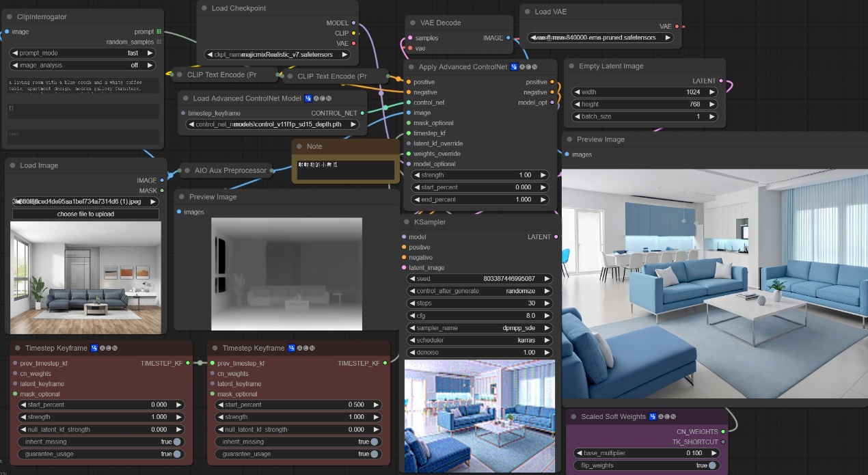Open the sampler_name dropdown showing dpmpp_sde

tap(478, 328)
